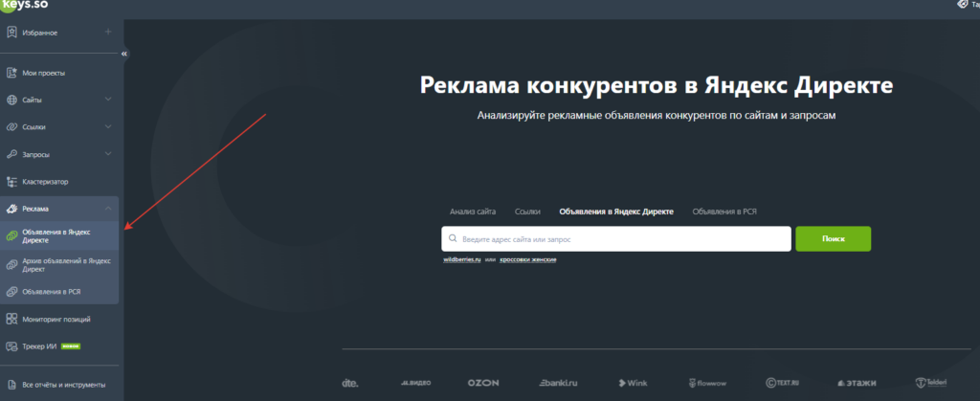Click the М.Видео client logo
This screenshot has width=980, height=401.
(x=415, y=383)
